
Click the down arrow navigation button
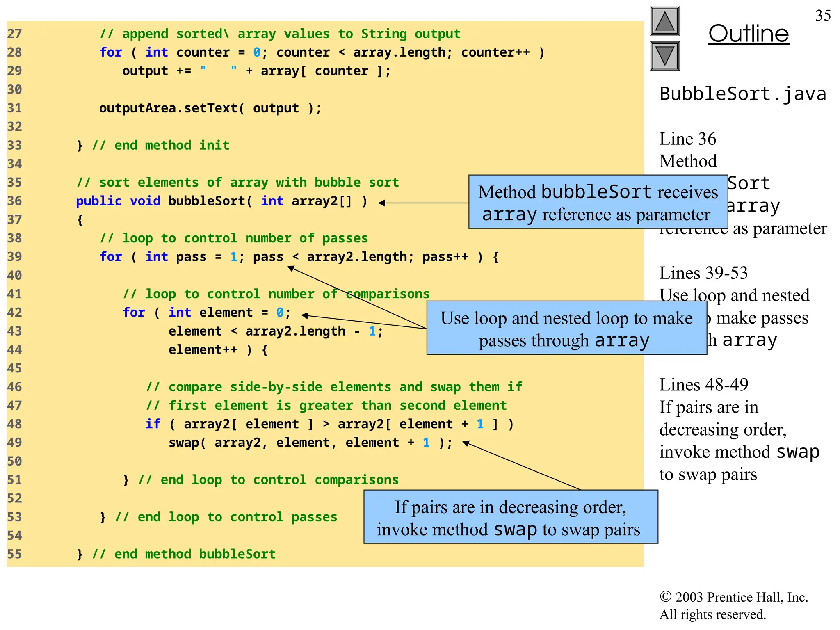click(665, 56)
